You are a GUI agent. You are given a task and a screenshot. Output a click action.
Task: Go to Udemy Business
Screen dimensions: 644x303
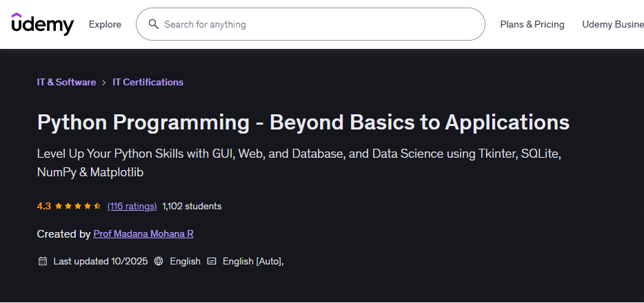tap(612, 24)
